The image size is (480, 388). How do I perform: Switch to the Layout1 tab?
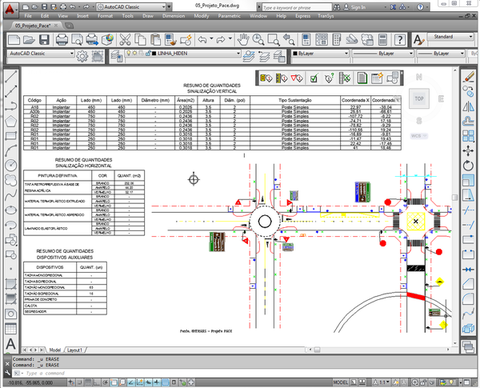pyautogui.click(x=74, y=350)
